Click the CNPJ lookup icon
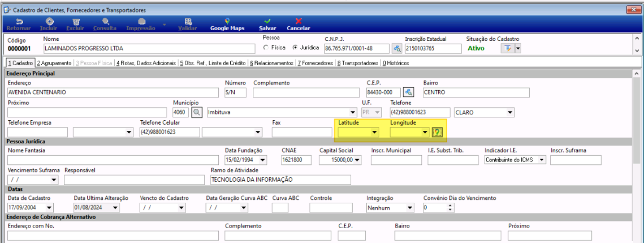This screenshot has height=243, width=644. point(397,48)
